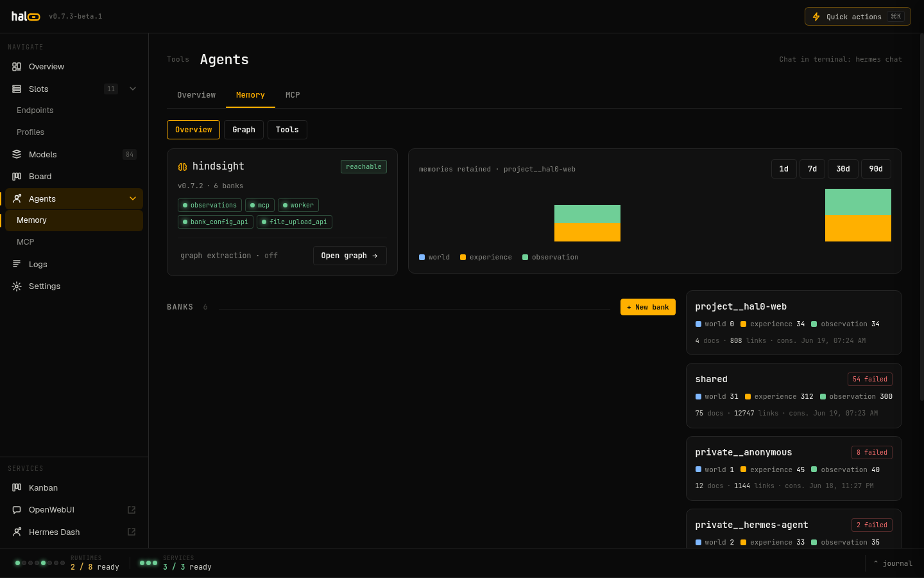Open Memory sidebar item
Image resolution: width=924 pixels, height=578 pixels.
[74, 220]
